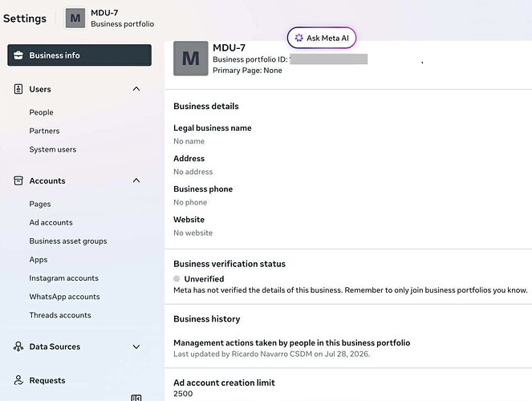Image resolution: width=532 pixels, height=401 pixels.
Task: Open the Business info section
Action: point(79,55)
